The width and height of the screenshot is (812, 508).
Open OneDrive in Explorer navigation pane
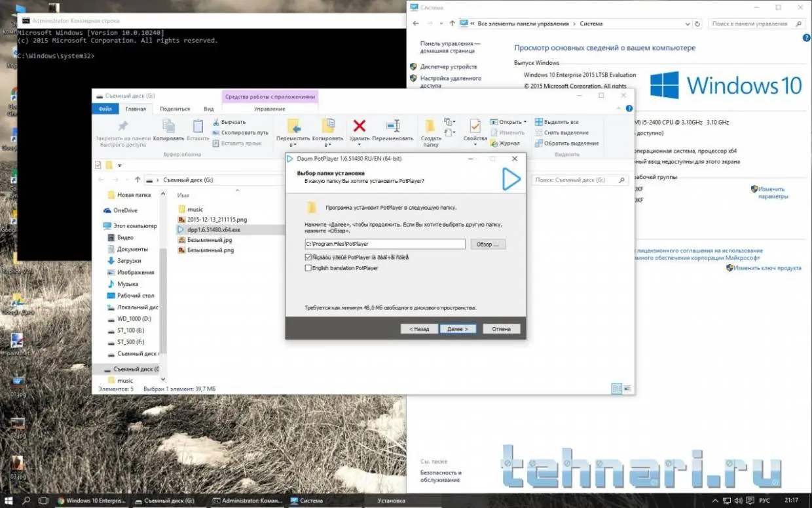click(120, 210)
